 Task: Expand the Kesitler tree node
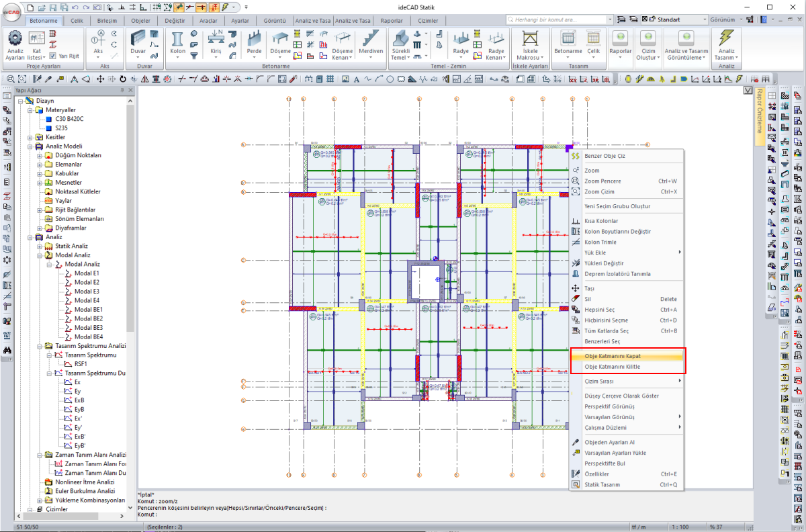click(30, 137)
